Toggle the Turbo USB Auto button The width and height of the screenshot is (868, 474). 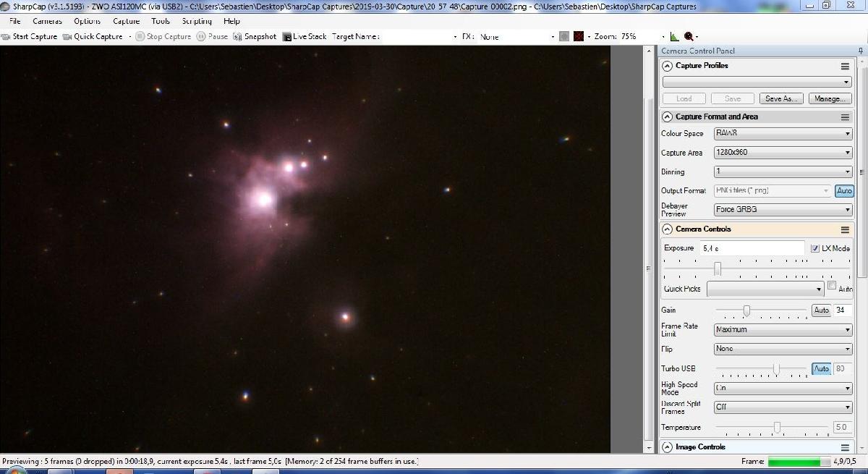coord(821,369)
